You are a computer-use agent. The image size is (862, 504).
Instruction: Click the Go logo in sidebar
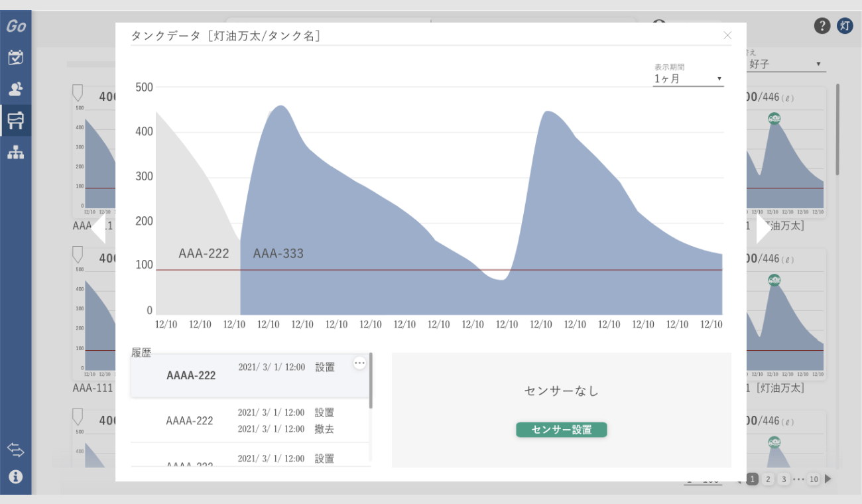click(x=16, y=27)
